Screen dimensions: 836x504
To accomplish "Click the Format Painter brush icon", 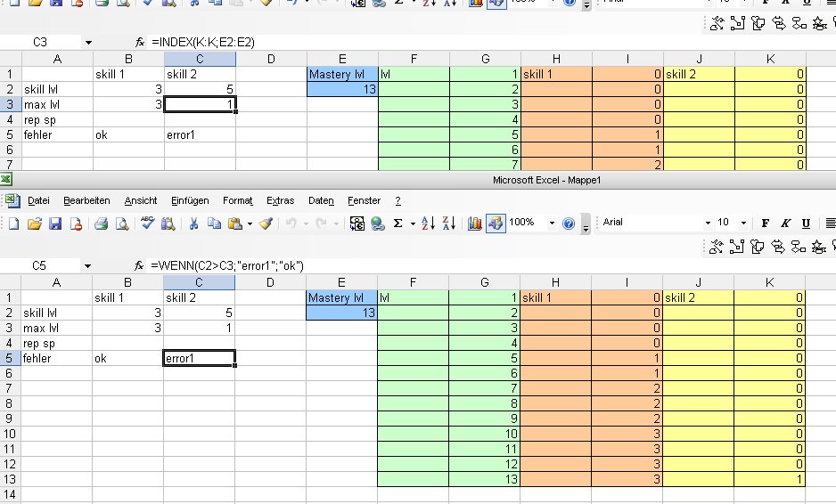I will point(265,223).
